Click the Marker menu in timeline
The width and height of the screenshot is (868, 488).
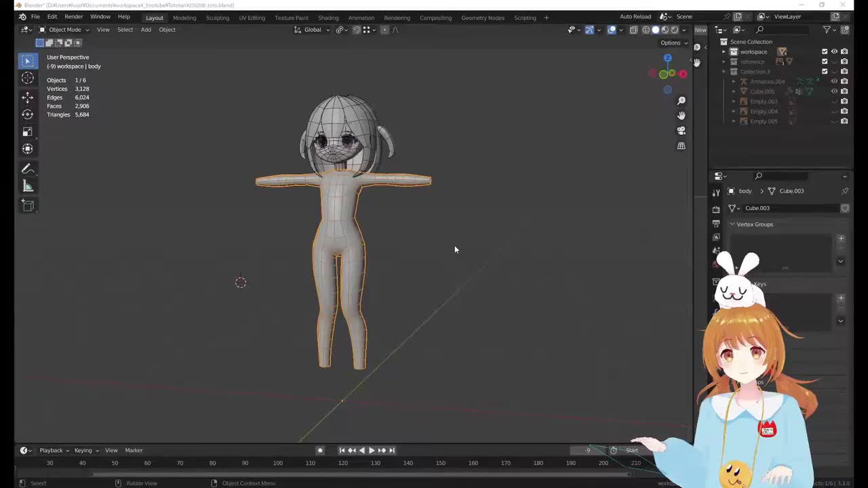(x=134, y=450)
